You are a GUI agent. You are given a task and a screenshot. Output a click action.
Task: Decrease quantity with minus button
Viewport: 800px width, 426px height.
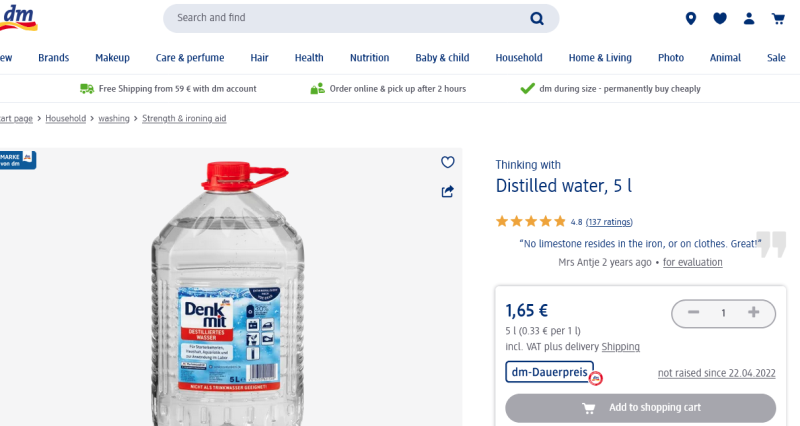point(693,313)
